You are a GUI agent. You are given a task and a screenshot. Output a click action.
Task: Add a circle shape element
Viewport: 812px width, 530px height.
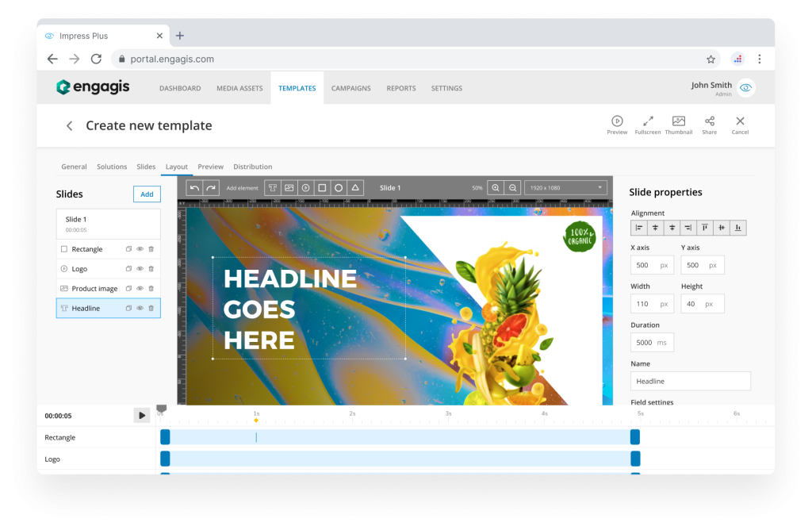pos(339,188)
